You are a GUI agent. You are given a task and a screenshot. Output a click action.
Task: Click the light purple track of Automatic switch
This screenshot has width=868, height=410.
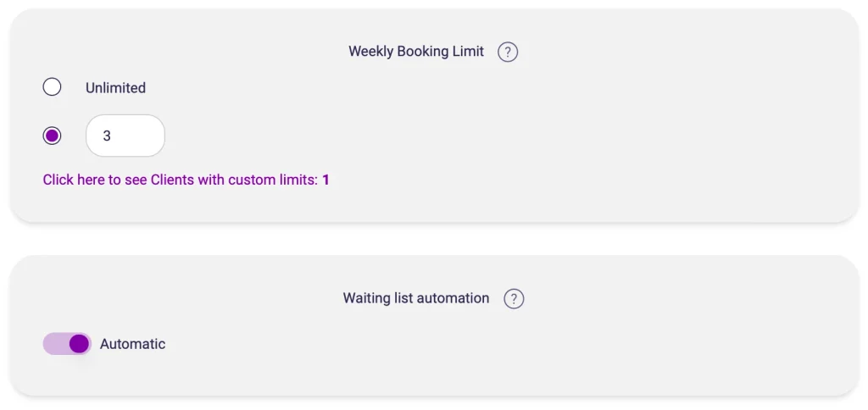click(x=54, y=344)
